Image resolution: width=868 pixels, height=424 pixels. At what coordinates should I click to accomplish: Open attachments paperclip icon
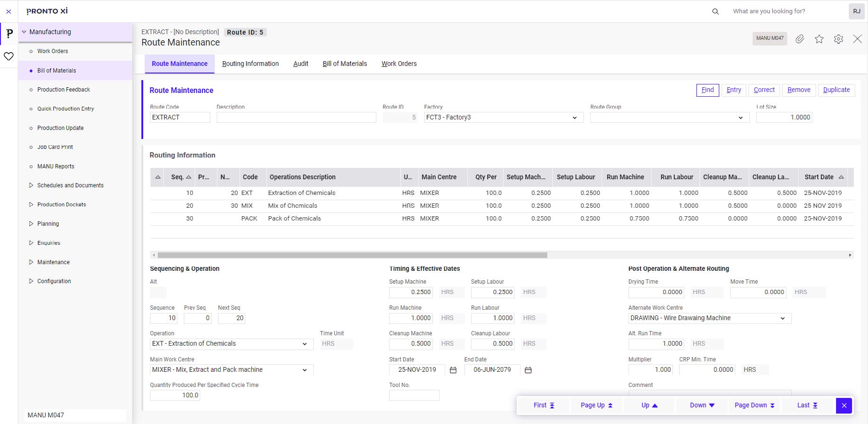tap(800, 39)
